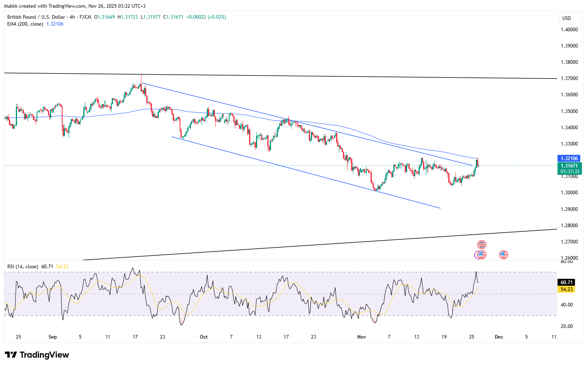
Task: Open the USD currency selector
Action: pyautogui.click(x=566, y=18)
